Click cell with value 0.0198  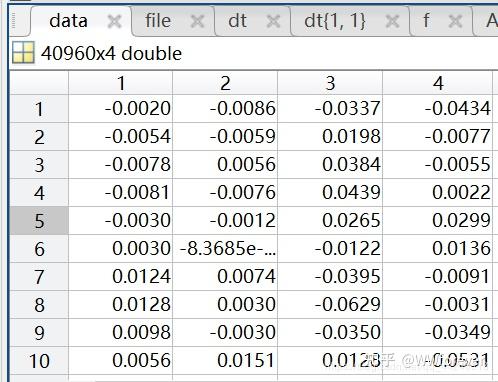330,137
